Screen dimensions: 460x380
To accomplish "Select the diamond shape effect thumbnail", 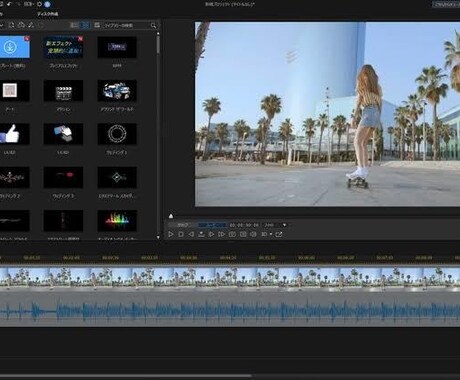I will tap(117, 177).
